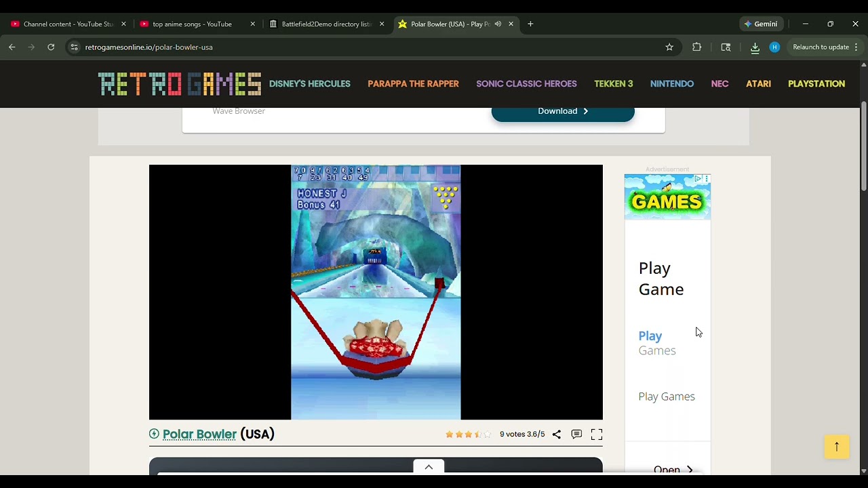Open Parappa the Rapper menu link

413,84
